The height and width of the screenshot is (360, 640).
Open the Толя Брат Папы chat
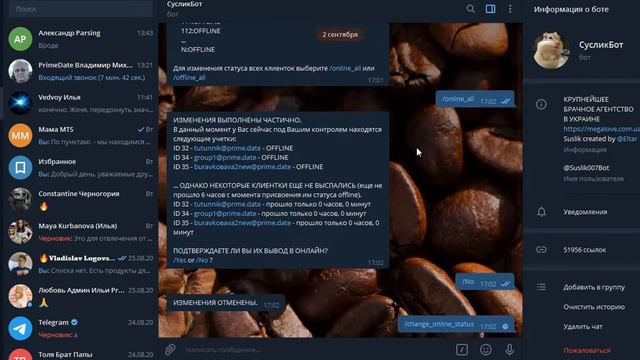point(80,353)
